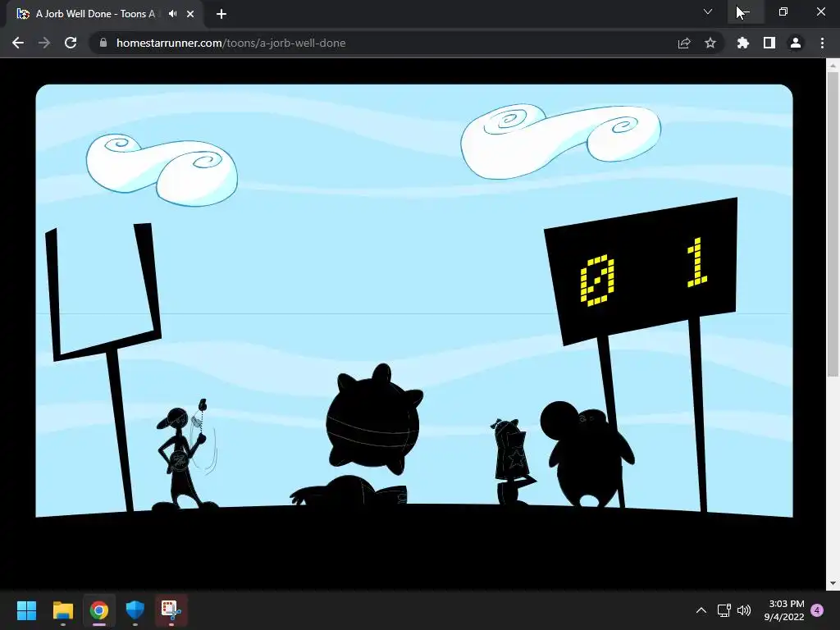840x630 pixels.
Task: Restore down the Chrome window
Action: pos(783,11)
